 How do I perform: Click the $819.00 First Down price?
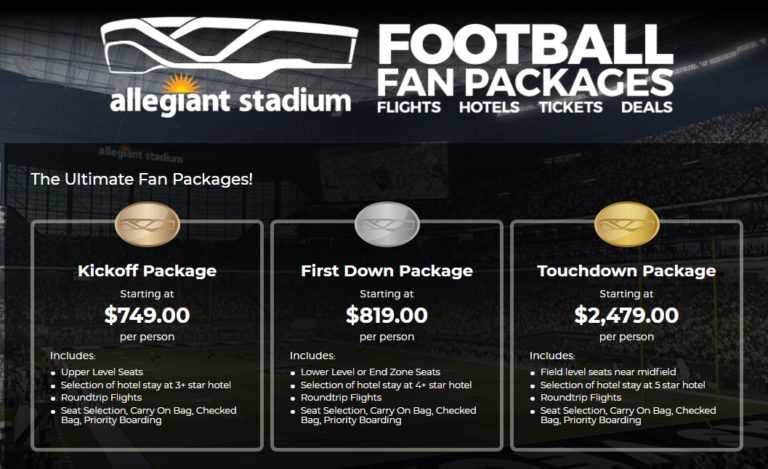point(387,316)
